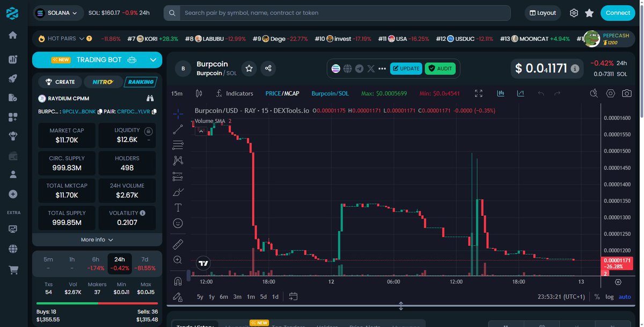Open favorites star in top bar
The width and height of the screenshot is (644, 327).
pyautogui.click(x=589, y=13)
